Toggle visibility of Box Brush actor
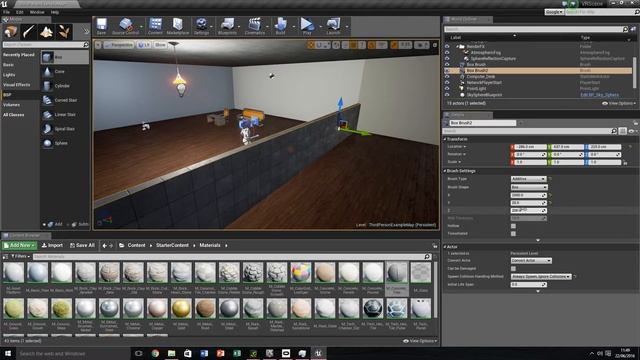Viewport: 640px width, 360px height. click(447, 64)
